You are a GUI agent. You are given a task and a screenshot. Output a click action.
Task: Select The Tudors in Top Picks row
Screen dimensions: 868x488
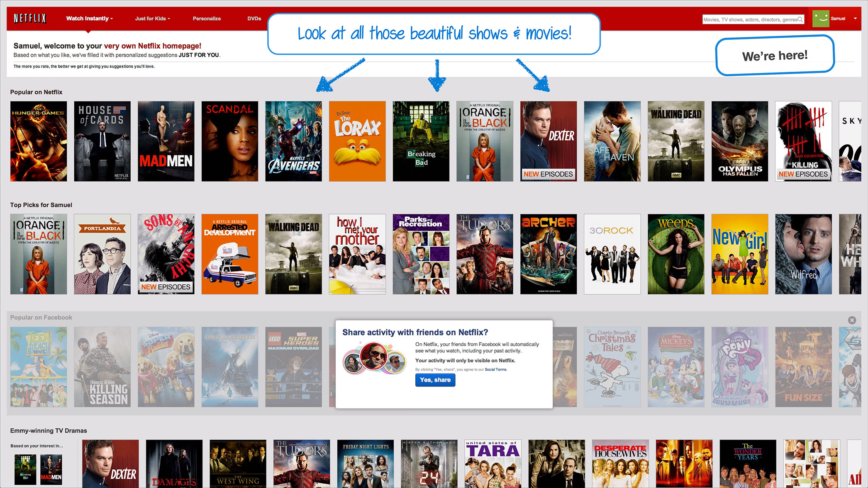tap(485, 254)
